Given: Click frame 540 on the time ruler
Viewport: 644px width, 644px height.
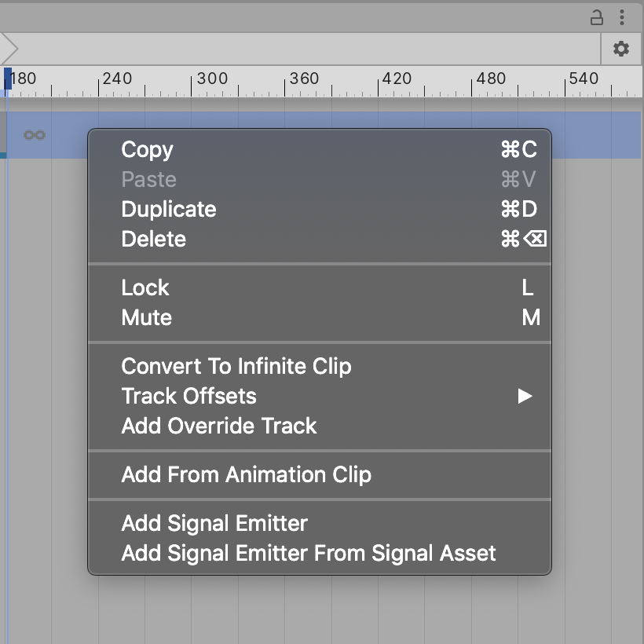Looking at the screenshot, I should [565, 81].
